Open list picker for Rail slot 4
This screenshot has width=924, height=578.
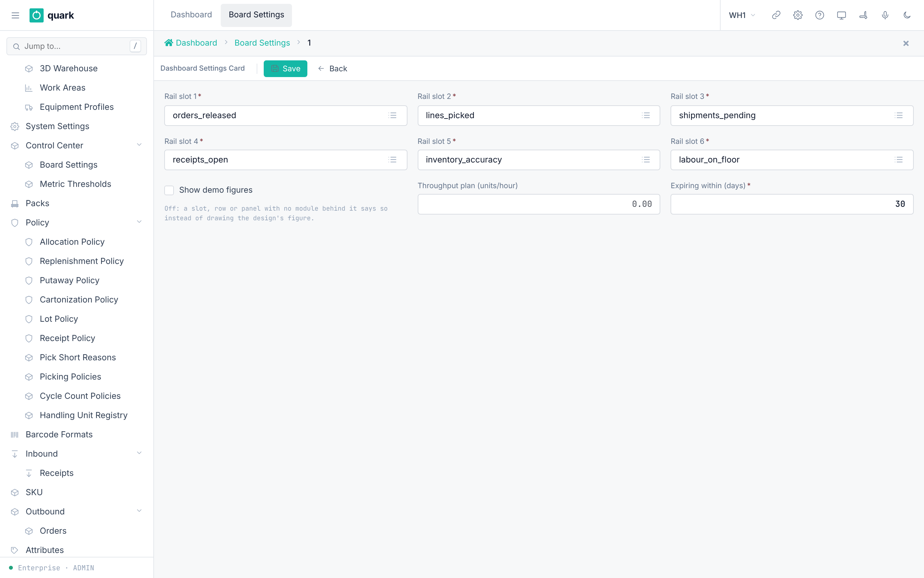[392, 160]
